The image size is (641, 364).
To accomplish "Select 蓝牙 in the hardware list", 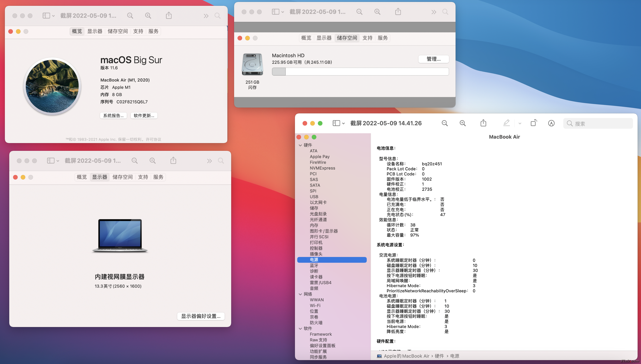I will [x=314, y=265].
